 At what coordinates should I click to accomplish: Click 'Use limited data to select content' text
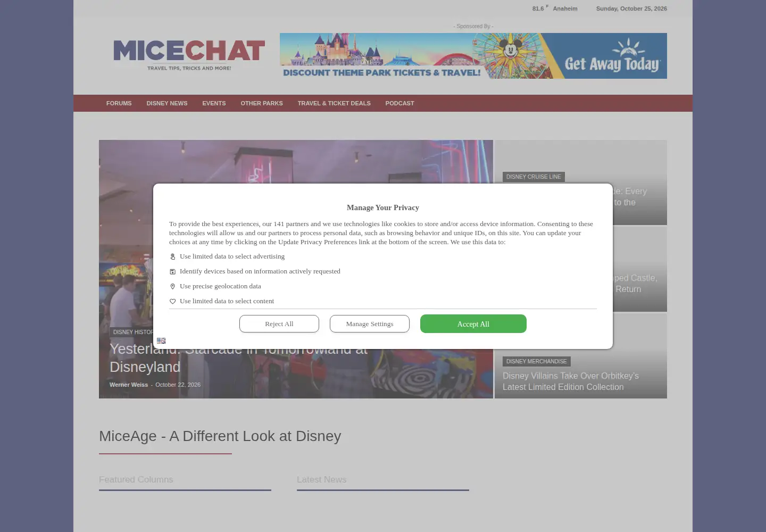pos(227,301)
